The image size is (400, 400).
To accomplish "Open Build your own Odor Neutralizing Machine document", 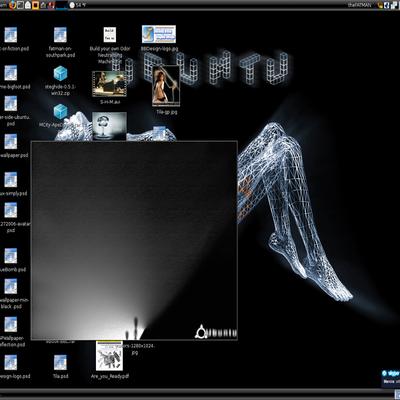I will click(x=110, y=35).
